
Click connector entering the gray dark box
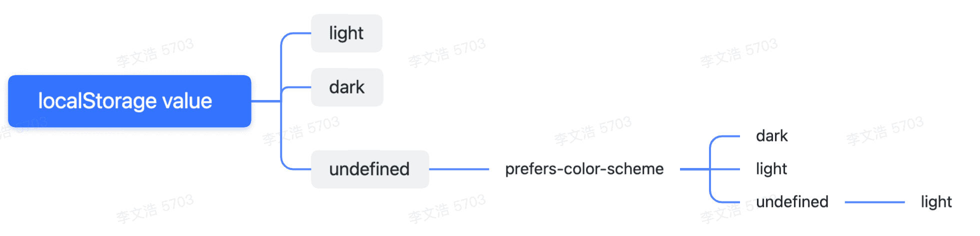[x=297, y=87]
